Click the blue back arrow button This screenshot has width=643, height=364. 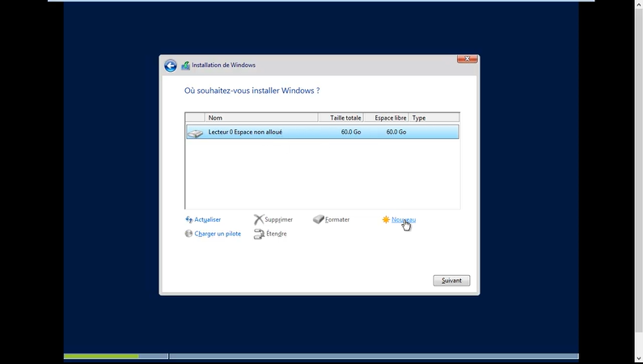pos(171,66)
